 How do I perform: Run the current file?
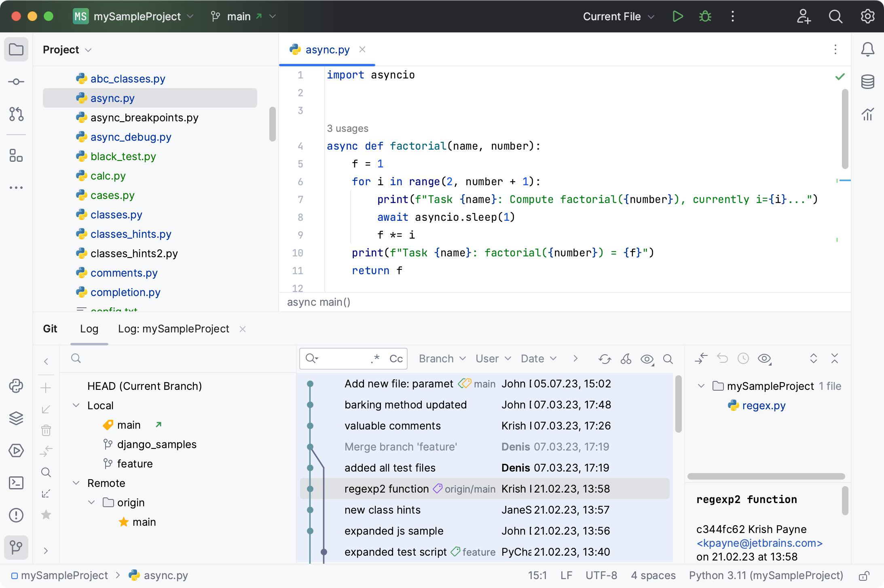tap(678, 16)
